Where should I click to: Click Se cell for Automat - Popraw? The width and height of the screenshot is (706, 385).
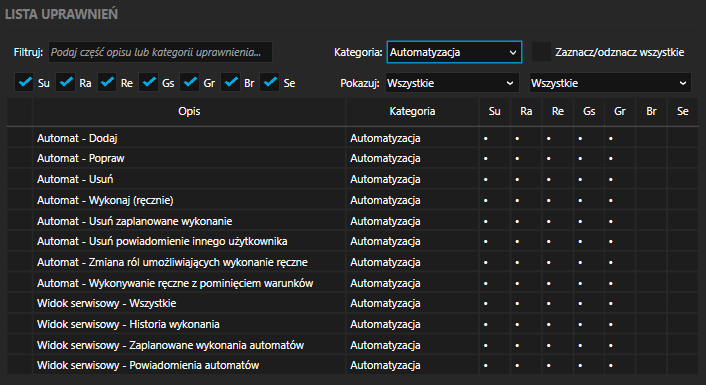(x=683, y=159)
